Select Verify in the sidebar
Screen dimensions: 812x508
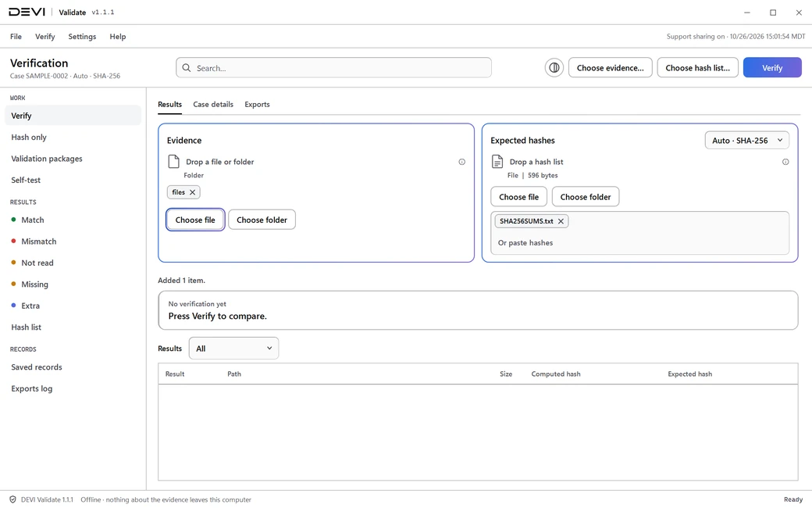[x=73, y=116]
